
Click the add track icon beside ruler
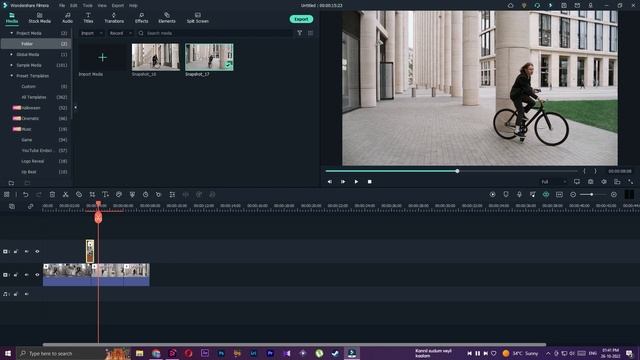point(12,207)
